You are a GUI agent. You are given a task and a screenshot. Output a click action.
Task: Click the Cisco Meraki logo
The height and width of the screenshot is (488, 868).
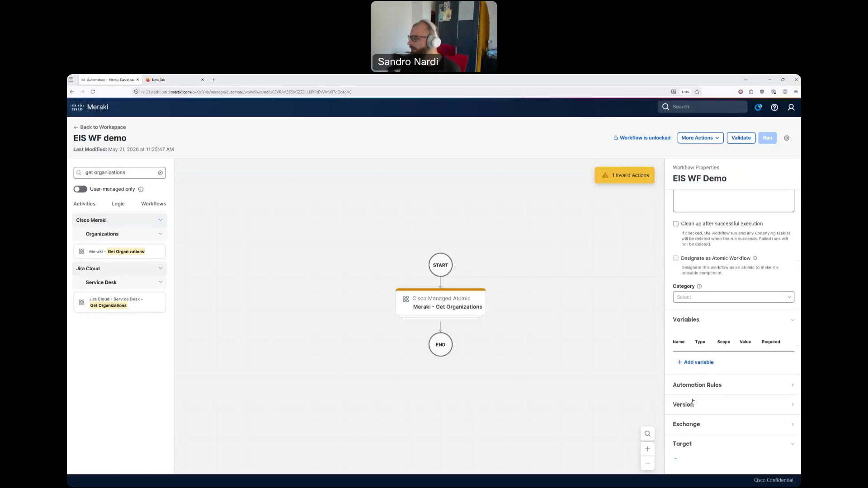pyautogui.click(x=89, y=107)
